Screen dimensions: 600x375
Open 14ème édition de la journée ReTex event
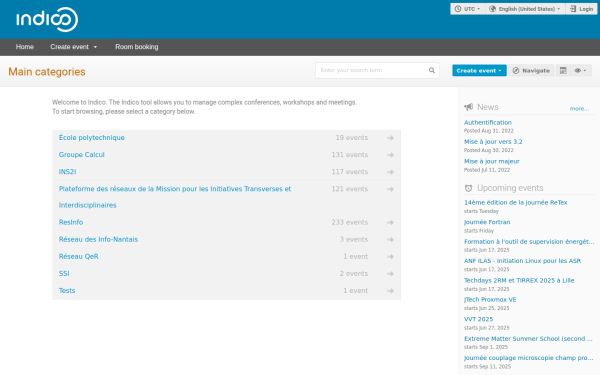click(515, 202)
